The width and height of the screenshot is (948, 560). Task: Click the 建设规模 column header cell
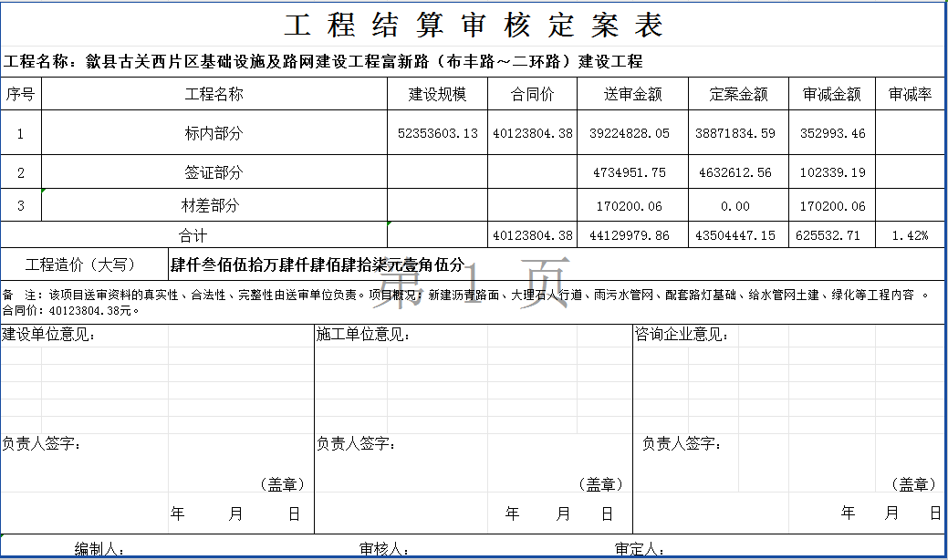point(437,94)
